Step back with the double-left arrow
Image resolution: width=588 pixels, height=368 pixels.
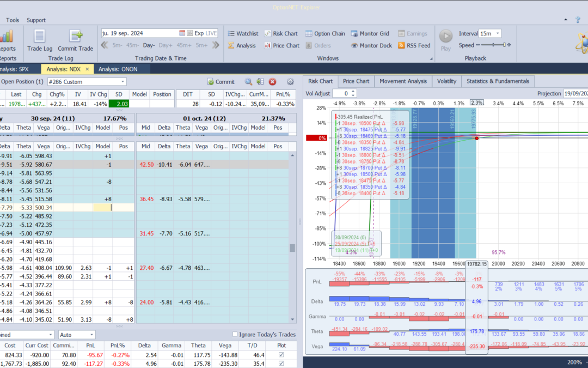tap(105, 45)
